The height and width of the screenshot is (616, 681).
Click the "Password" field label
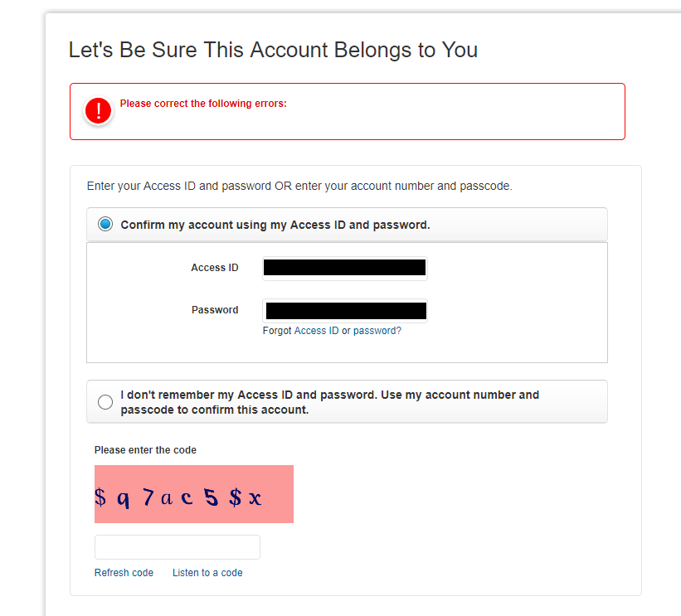click(x=215, y=309)
